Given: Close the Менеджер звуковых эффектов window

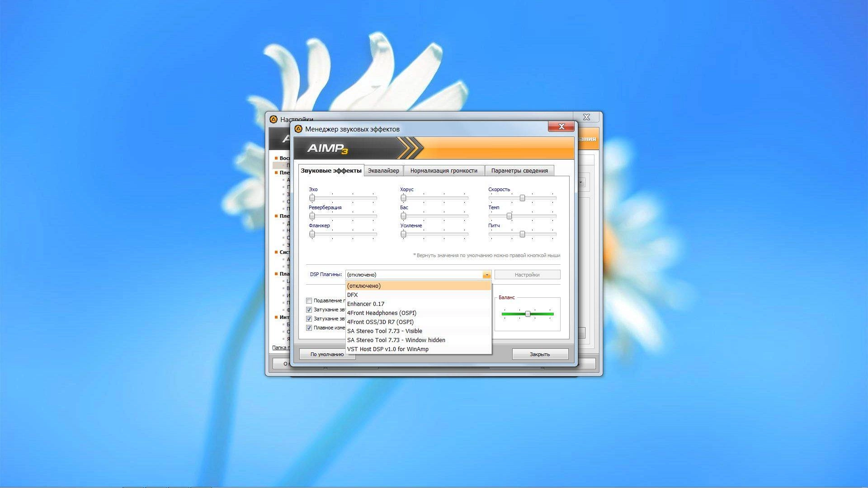Looking at the screenshot, I should point(561,127).
